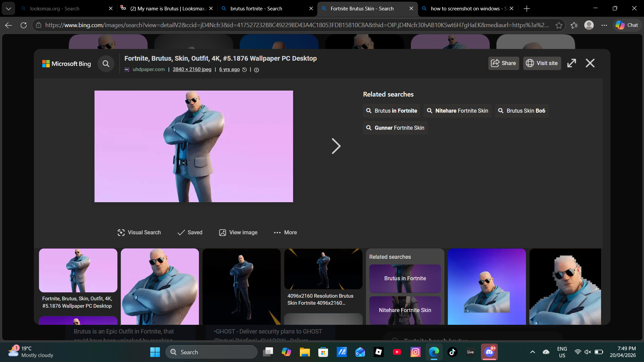The image size is (644, 362).
Task: Switch to My name is Brutus tab
Action: click(x=168, y=9)
